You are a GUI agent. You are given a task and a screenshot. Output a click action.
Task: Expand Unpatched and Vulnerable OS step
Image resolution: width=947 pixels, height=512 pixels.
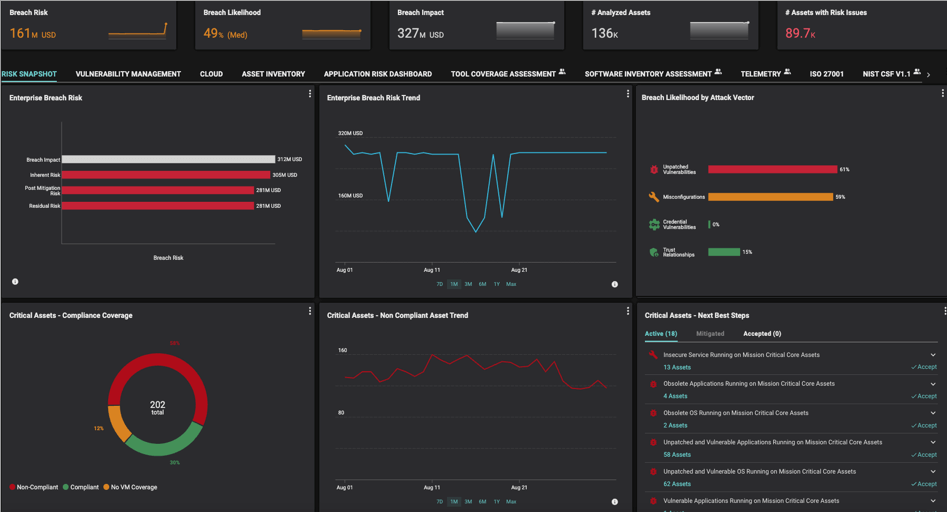tap(933, 472)
